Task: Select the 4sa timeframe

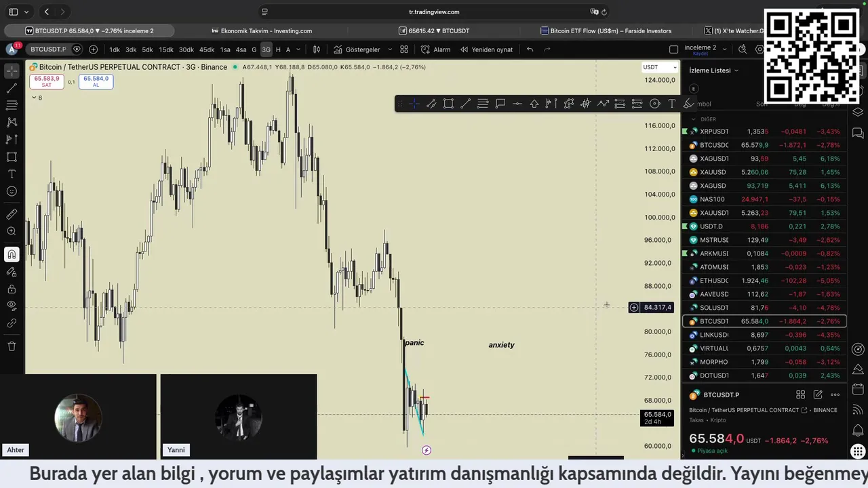Action: coord(241,49)
